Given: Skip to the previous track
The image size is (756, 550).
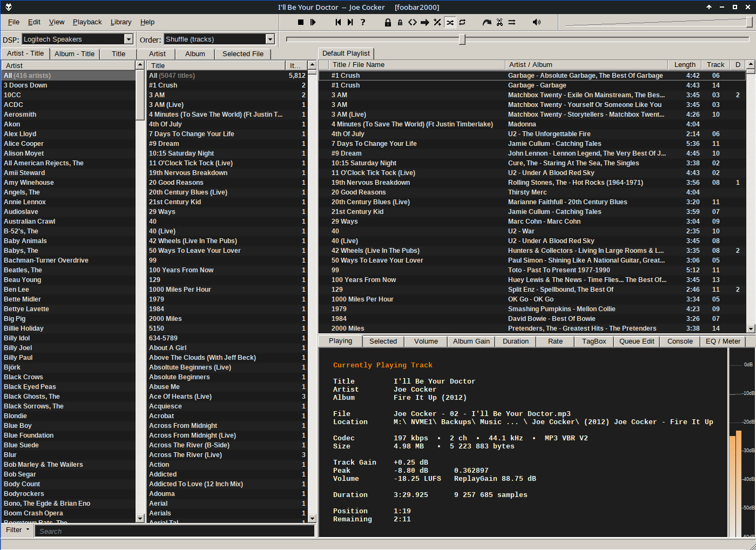Looking at the screenshot, I should pos(338,22).
